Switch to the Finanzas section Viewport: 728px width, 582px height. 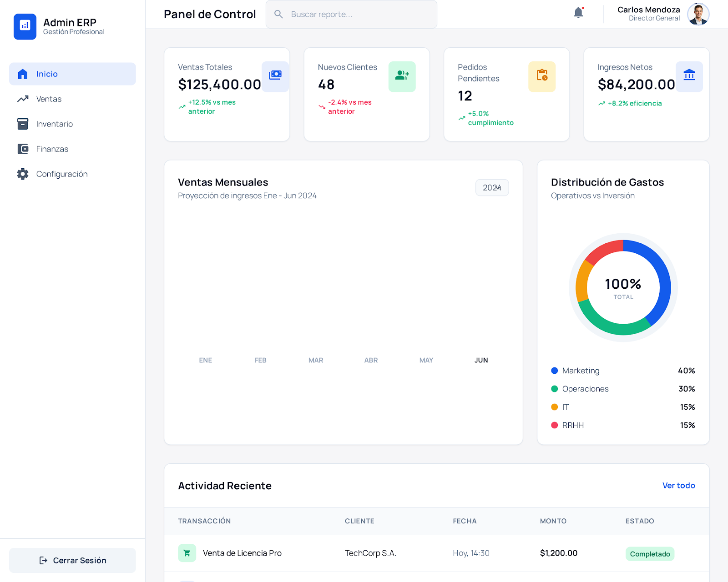(x=52, y=149)
